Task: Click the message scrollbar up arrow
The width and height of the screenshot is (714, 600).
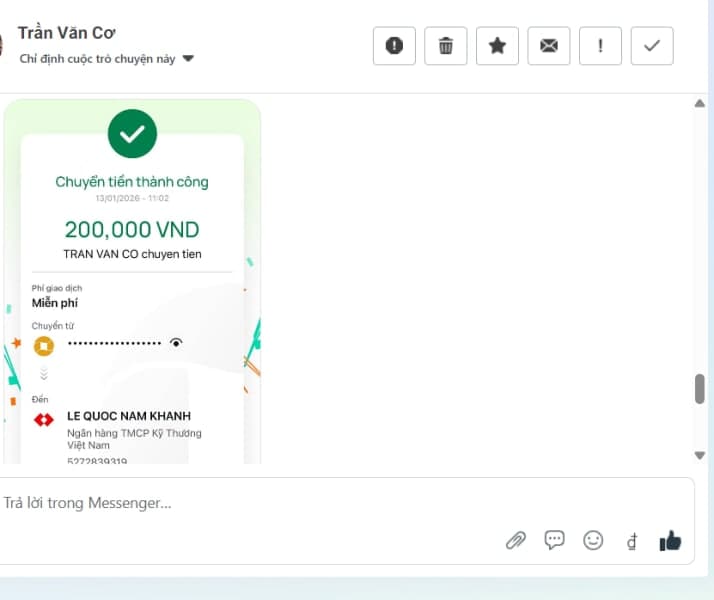Action: click(x=700, y=103)
